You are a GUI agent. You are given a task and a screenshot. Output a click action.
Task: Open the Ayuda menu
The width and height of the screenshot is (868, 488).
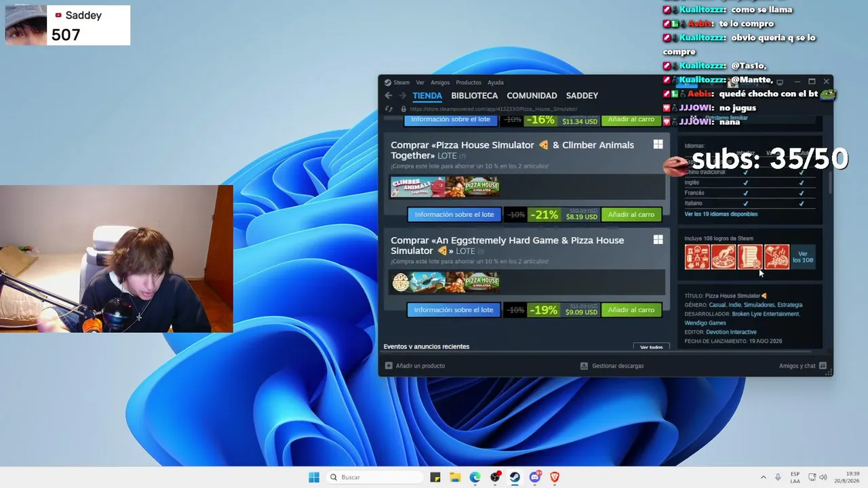pos(496,83)
